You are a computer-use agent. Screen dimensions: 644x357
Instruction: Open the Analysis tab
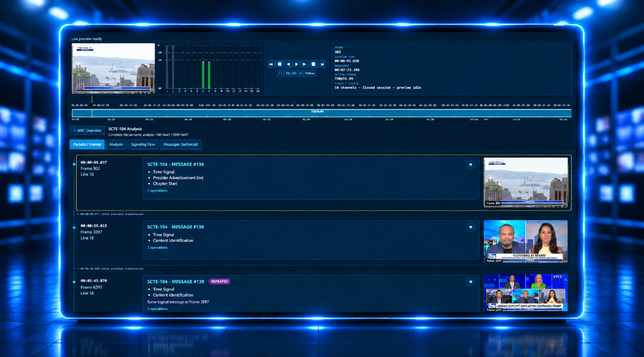[116, 145]
